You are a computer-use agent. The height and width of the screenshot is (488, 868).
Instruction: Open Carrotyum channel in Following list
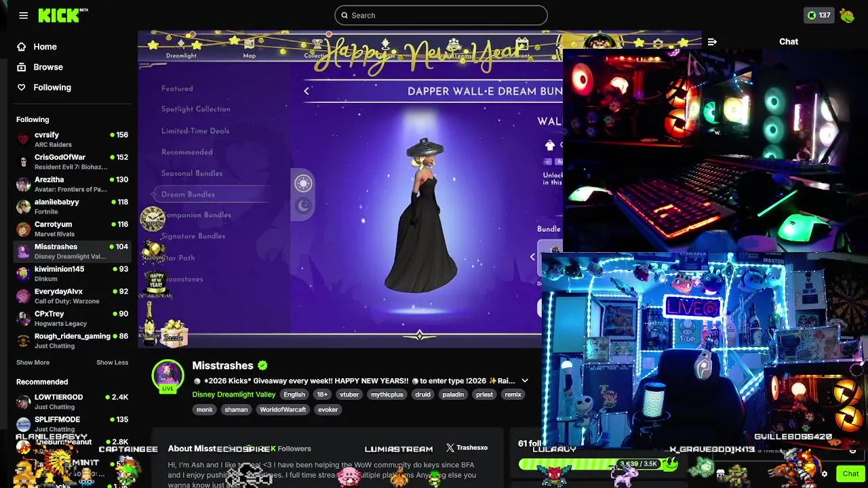(x=72, y=228)
